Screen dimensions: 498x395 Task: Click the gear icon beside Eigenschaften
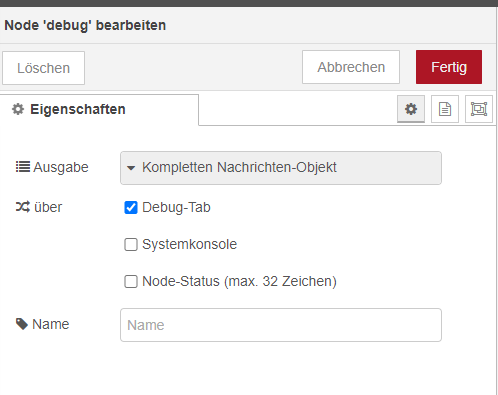pyautogui.click(x=18, y=109)
